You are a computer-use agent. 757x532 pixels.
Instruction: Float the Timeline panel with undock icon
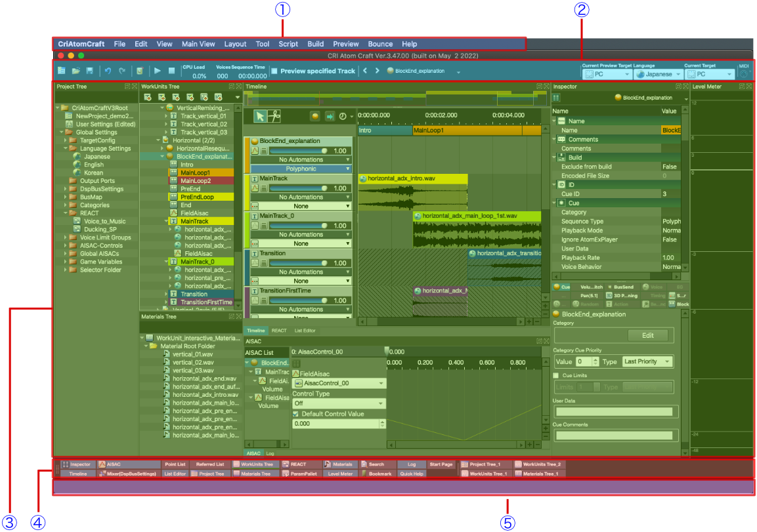tap(539, 87)
